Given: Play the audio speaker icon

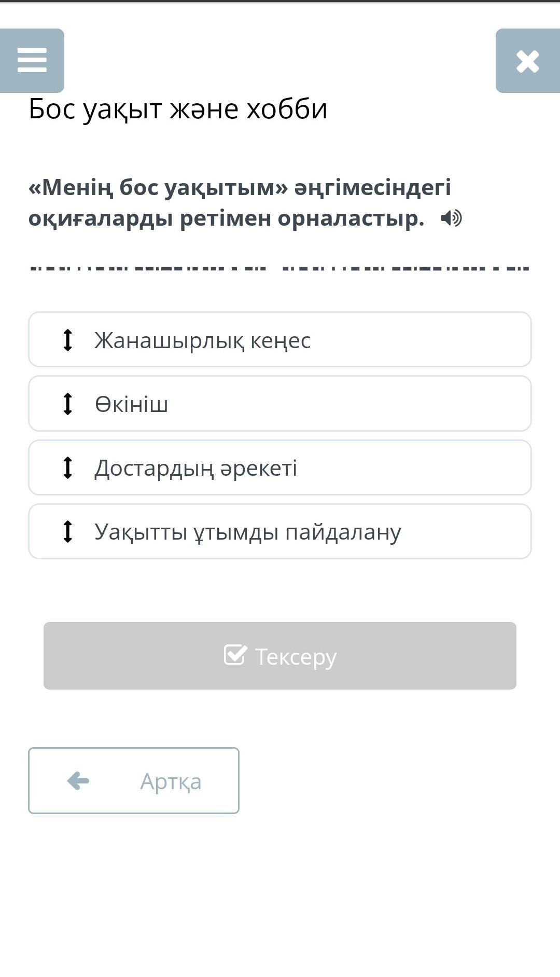Looking at the screenshot, I should (x=451, y=218).
